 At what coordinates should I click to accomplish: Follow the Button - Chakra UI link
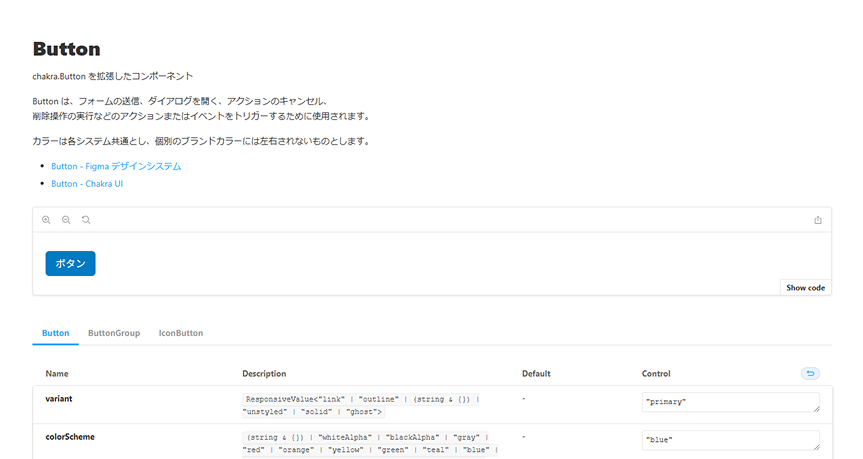(87, 184)
